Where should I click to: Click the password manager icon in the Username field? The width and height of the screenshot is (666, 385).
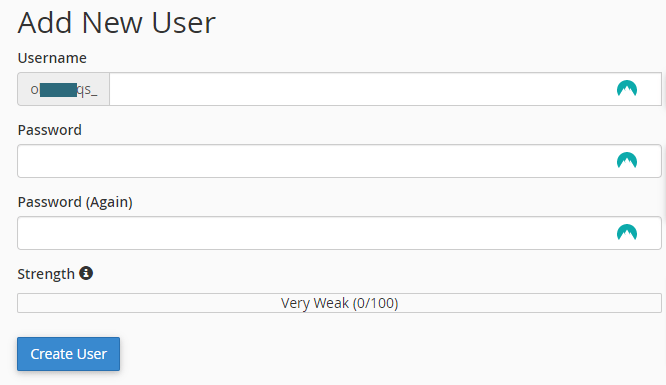(627, 89)
